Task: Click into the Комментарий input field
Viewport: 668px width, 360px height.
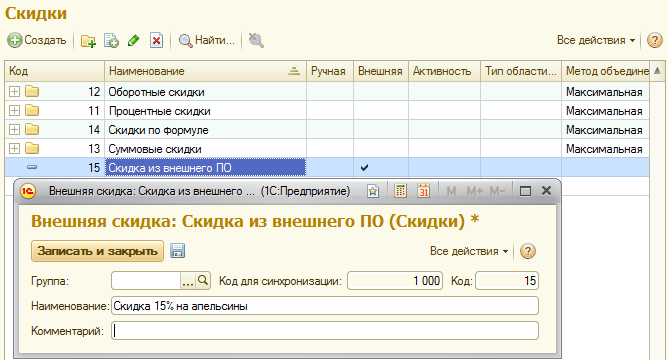Action: (325, 331)
